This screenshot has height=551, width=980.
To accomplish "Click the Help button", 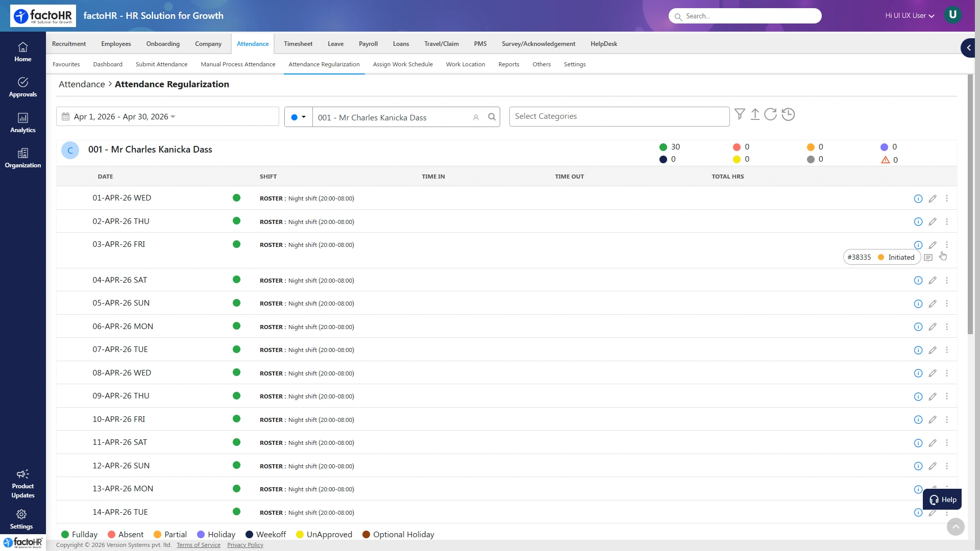I will [x=942, y=499].
